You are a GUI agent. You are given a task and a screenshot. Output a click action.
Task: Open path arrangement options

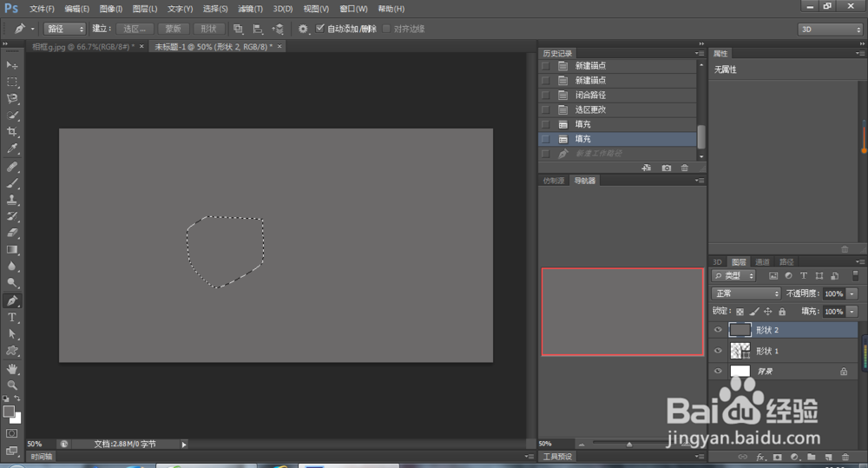(x=278, y=29)
